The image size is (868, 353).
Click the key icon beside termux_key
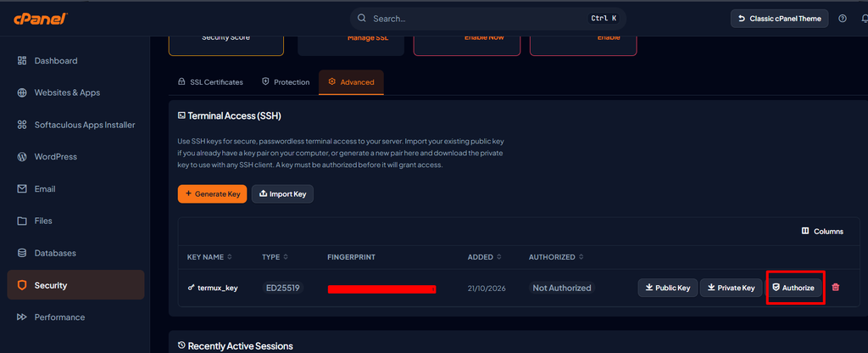192,289
